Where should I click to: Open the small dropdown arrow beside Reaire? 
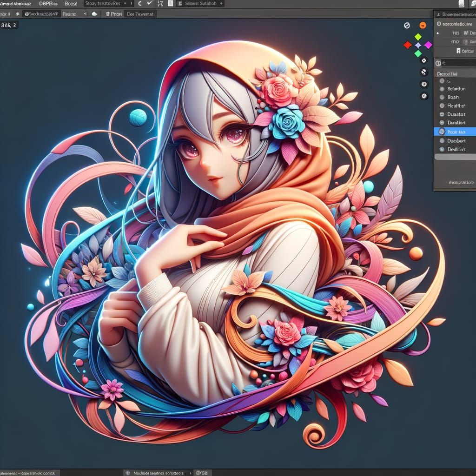[85, 14]
